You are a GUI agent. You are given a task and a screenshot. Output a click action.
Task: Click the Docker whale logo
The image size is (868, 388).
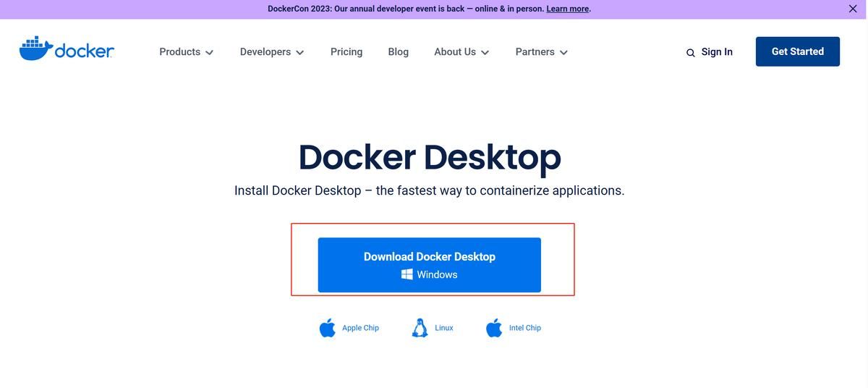[67, 49]
